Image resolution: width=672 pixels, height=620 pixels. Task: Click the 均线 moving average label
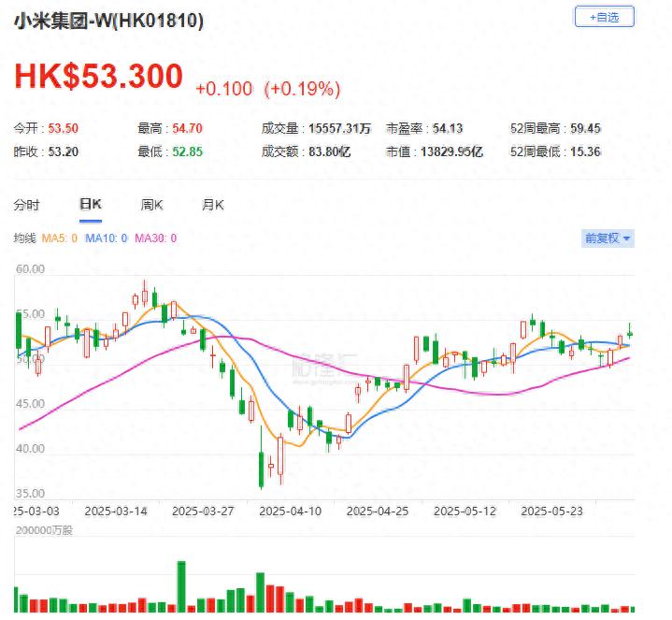[24, 238]
